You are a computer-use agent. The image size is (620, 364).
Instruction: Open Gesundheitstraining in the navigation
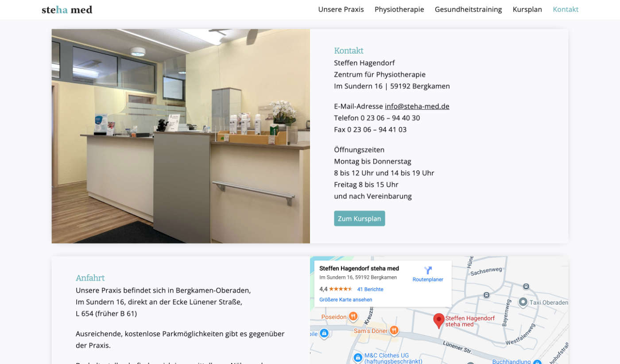pos(468,9)
